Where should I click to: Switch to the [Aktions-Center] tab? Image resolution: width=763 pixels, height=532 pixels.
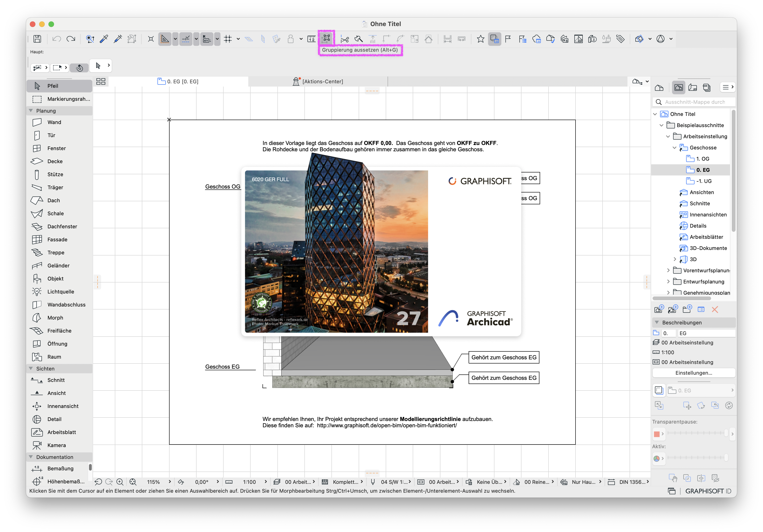318,81
